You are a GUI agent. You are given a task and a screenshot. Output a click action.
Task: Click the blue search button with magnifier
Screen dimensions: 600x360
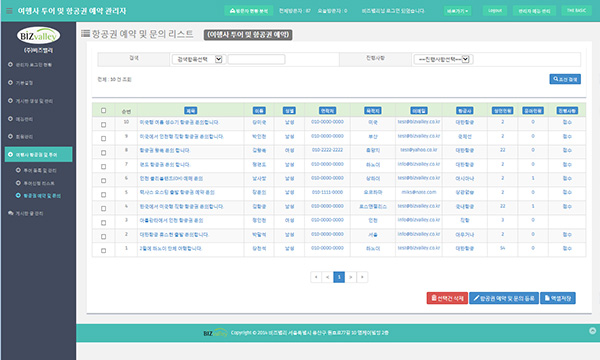tap(565, 79)
